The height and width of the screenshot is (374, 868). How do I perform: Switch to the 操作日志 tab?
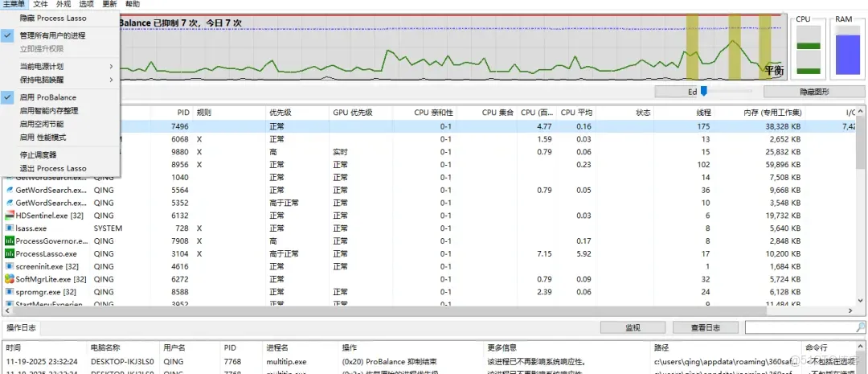22,328
